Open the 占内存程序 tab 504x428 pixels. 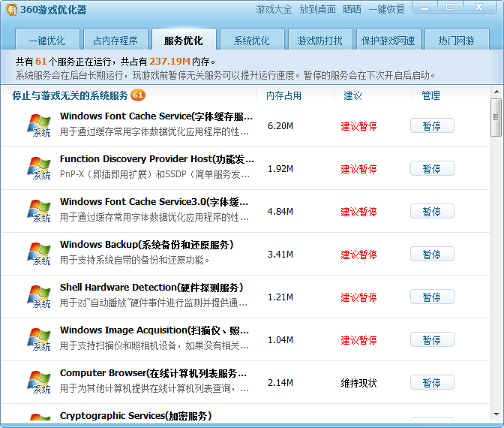click(x=115, y=41)
